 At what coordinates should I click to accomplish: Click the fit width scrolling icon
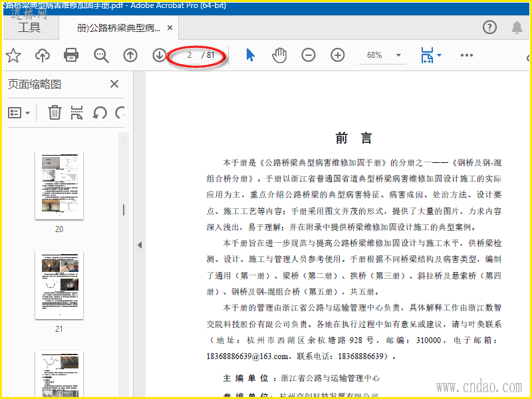427,55
